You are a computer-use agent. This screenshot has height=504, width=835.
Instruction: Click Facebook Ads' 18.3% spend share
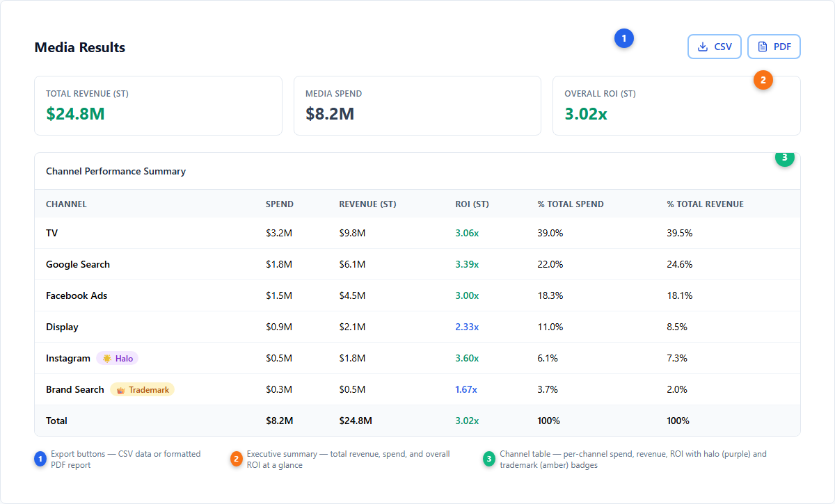(x=550, y=295)
